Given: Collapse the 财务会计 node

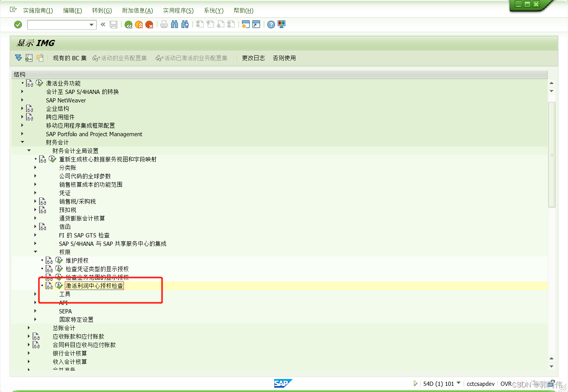Looking at the screenshot, I should (22, 142).
